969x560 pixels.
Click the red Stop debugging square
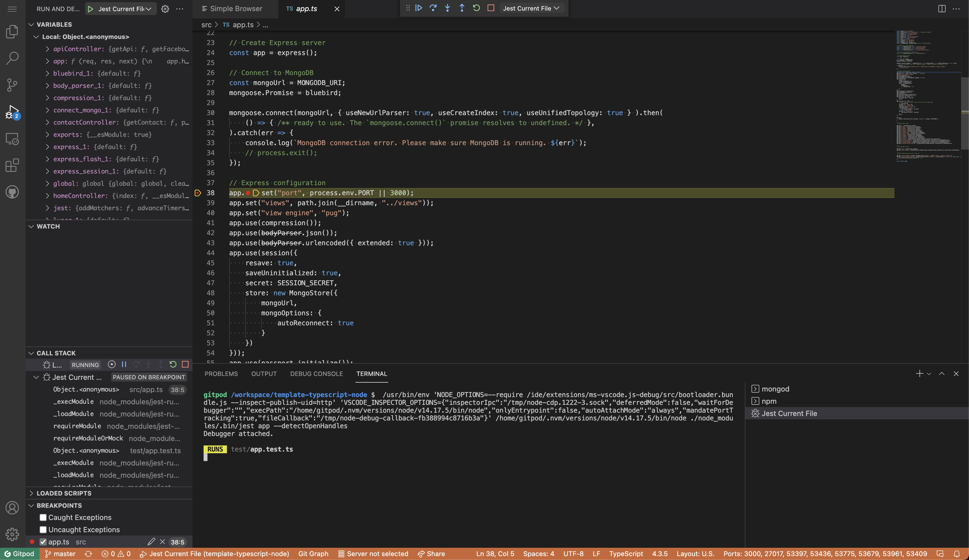point(491,8)
